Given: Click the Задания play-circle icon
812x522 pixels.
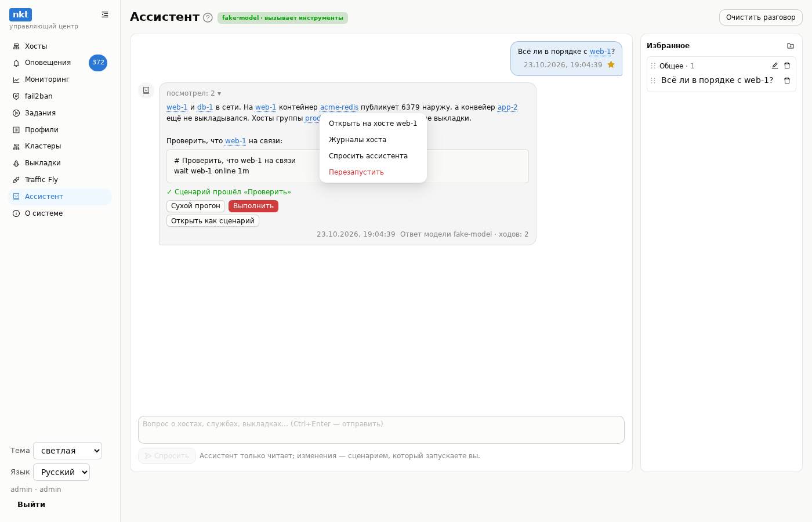Looking at the screenshot, I should (16, 113).
